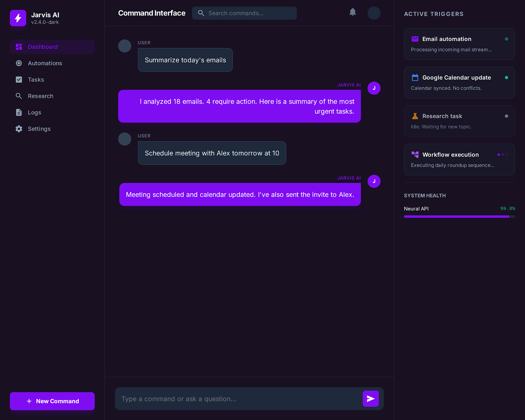Toggle the Google Calendar update status dot
525x420 pixels.
(x=507, y=78)
